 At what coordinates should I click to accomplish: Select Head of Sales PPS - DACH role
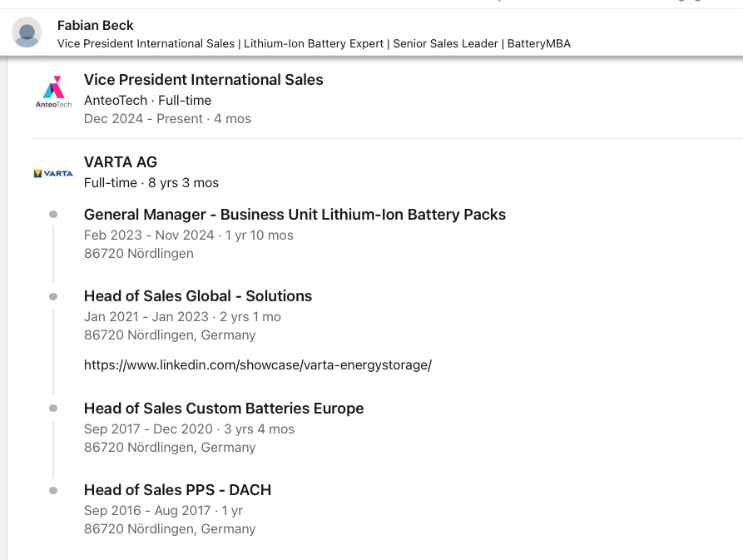tap(177, 490)
